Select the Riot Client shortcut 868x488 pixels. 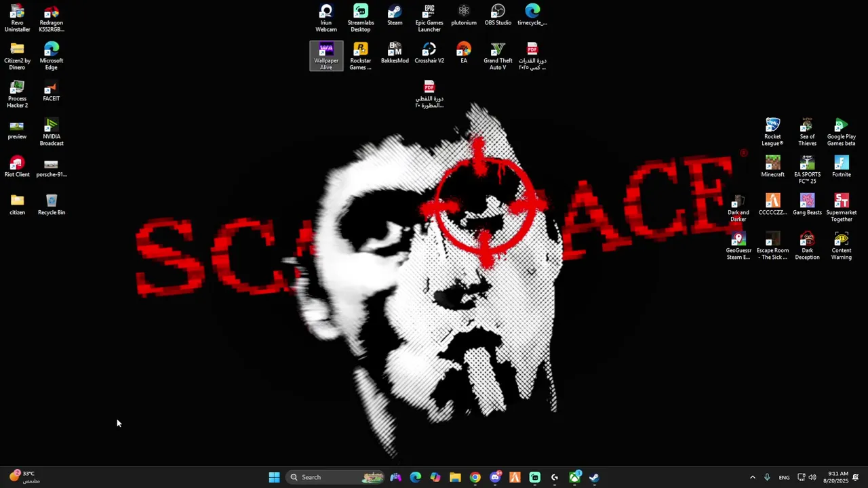click(17, 167)
